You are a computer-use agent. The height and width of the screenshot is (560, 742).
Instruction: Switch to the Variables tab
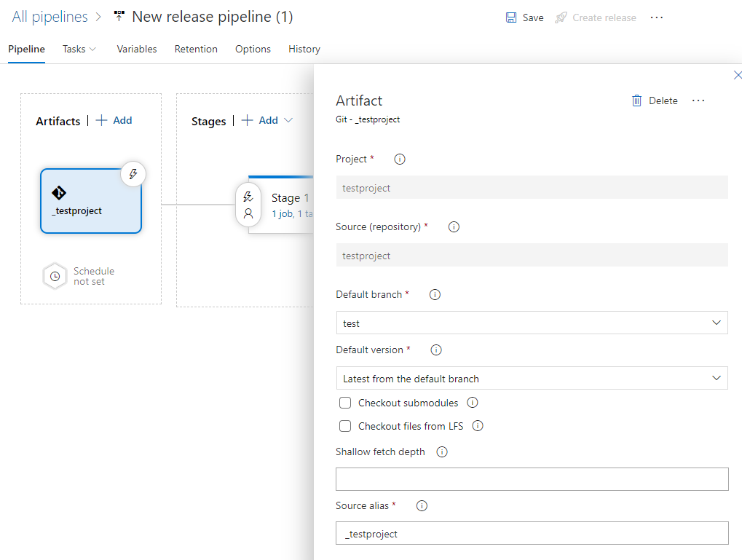[x=137, y=49]
